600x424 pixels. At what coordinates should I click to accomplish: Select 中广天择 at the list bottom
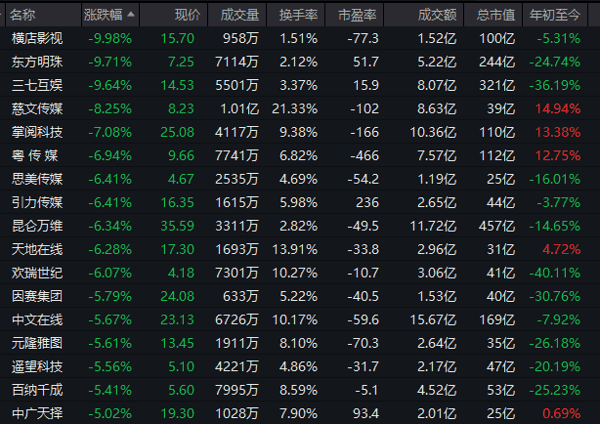click(37, 413)
